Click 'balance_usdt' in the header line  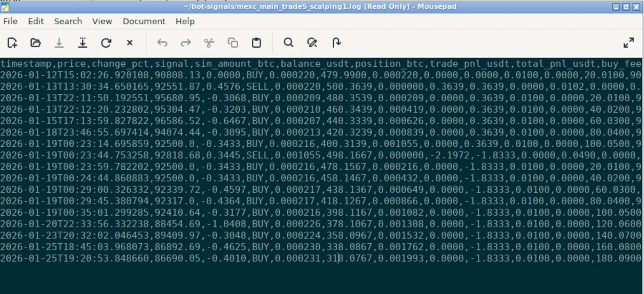[315, 64]
